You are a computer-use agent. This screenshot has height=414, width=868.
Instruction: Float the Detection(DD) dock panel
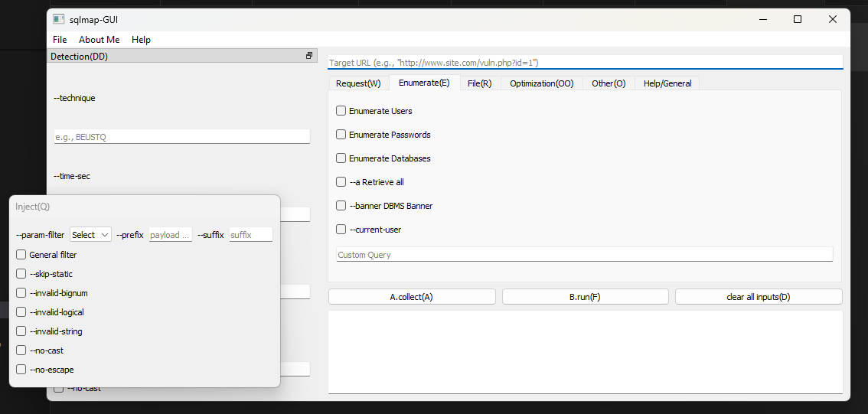coord(309,56)
